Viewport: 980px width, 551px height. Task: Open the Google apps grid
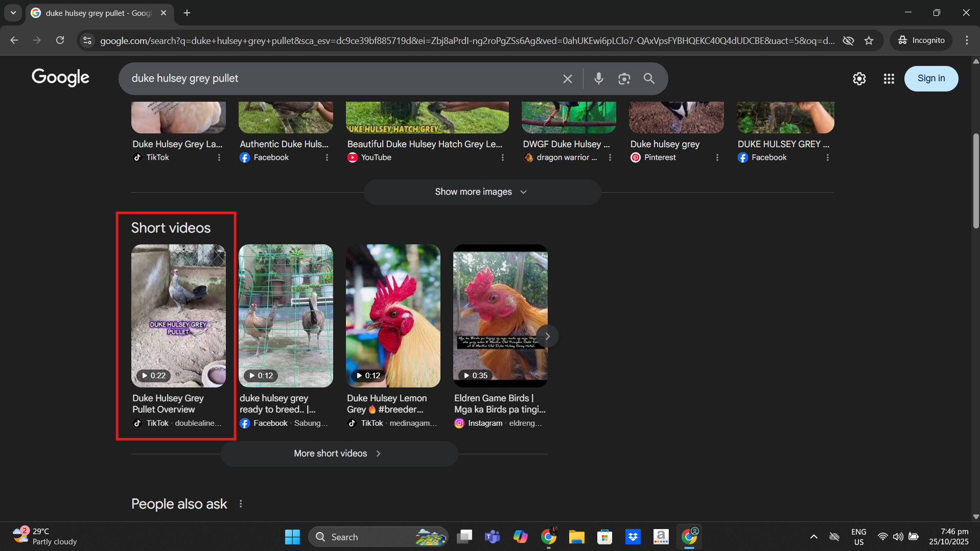[889, 79]
